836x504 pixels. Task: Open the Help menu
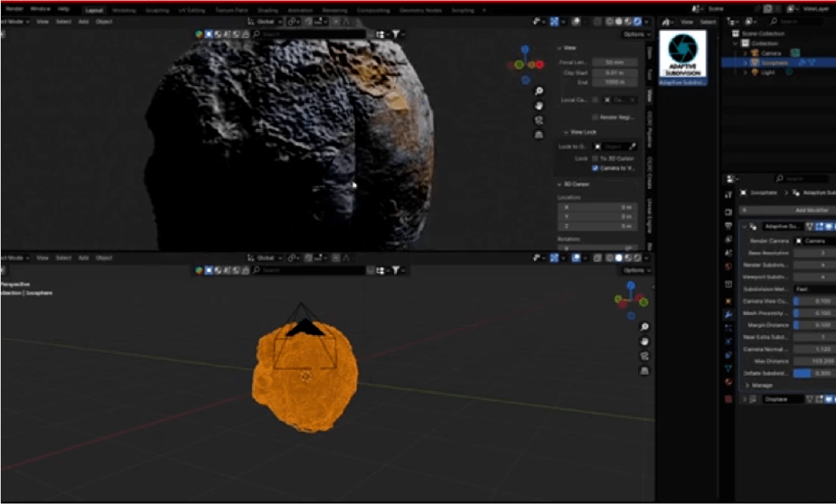[x=63, y=9]
